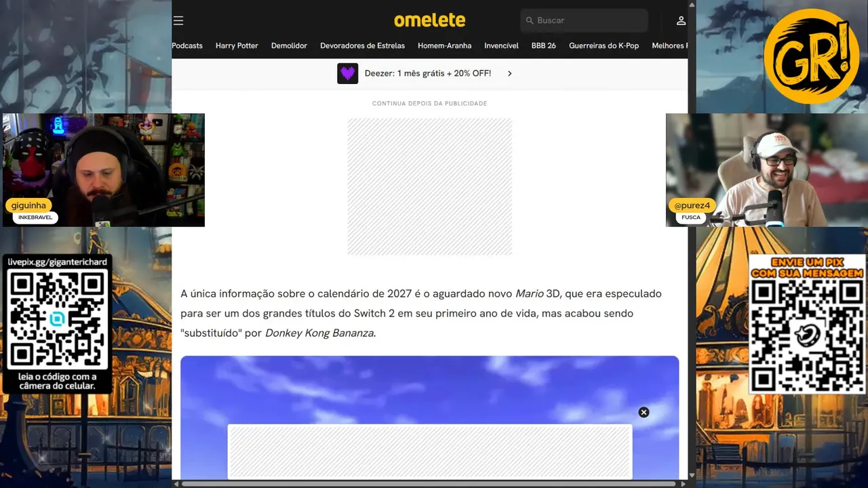
Task: Click the search magnifier icon
Action: [530, 20]
